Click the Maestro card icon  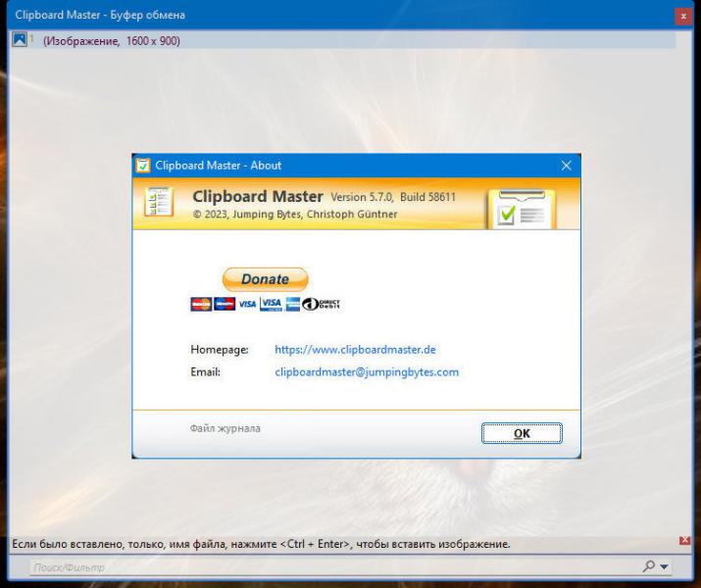pyautogui.click(x=225, y=304)
